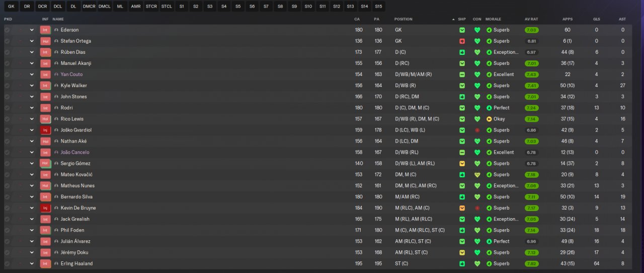Click Sergio Gómez's yellow sharpness icon

462,164
